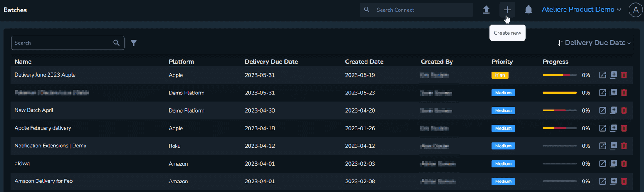
Task: Open Notification Extensions Demo batch in new view
Action: 603,146
